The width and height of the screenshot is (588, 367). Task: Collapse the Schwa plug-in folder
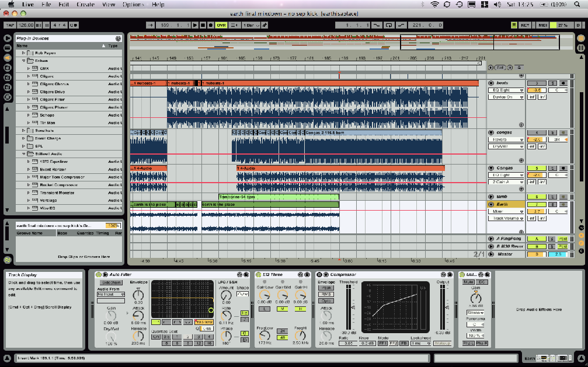pos(24,61)
